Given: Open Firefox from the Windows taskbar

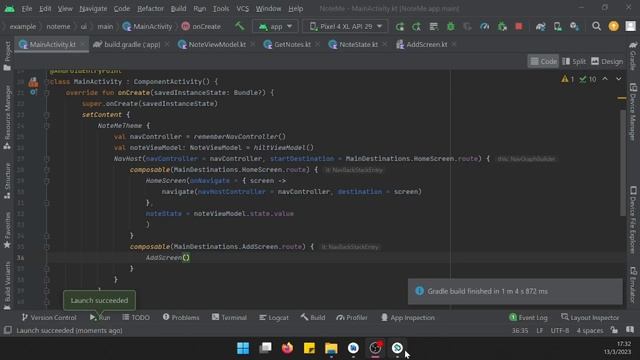Looking at the screenshot, I should tap(287, 348).
